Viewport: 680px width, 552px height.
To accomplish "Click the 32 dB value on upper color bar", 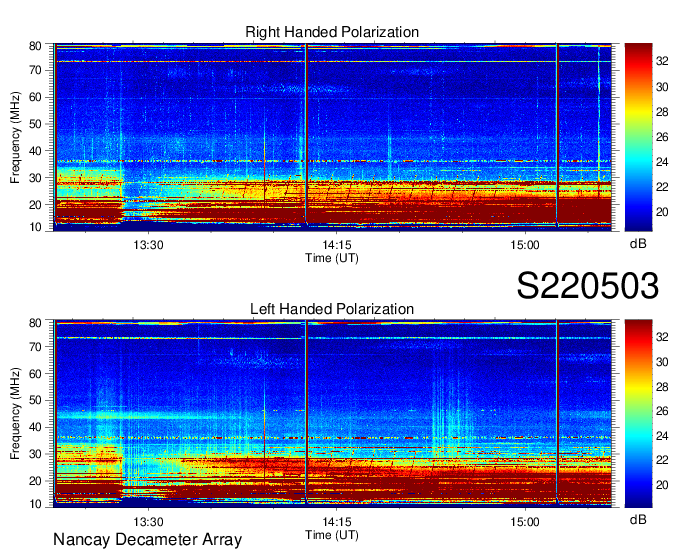I will [x=662, y=61].
